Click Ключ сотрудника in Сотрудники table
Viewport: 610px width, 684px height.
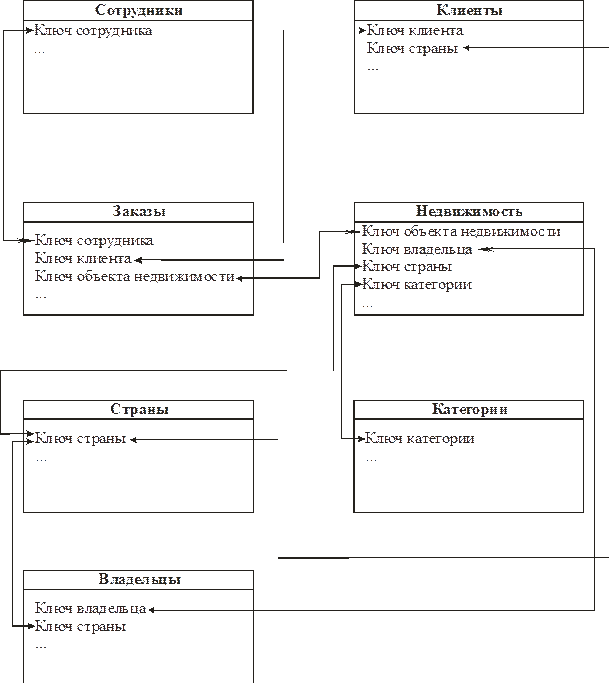point(93,31)
